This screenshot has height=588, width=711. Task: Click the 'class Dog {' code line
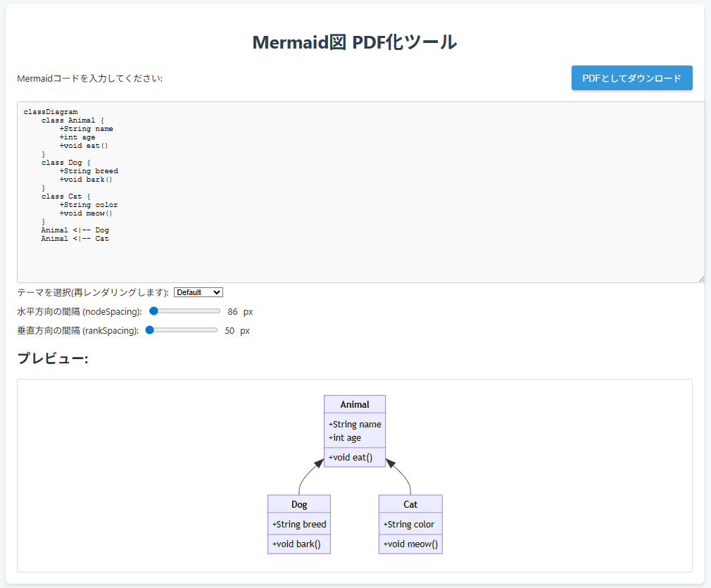point(65,163)
